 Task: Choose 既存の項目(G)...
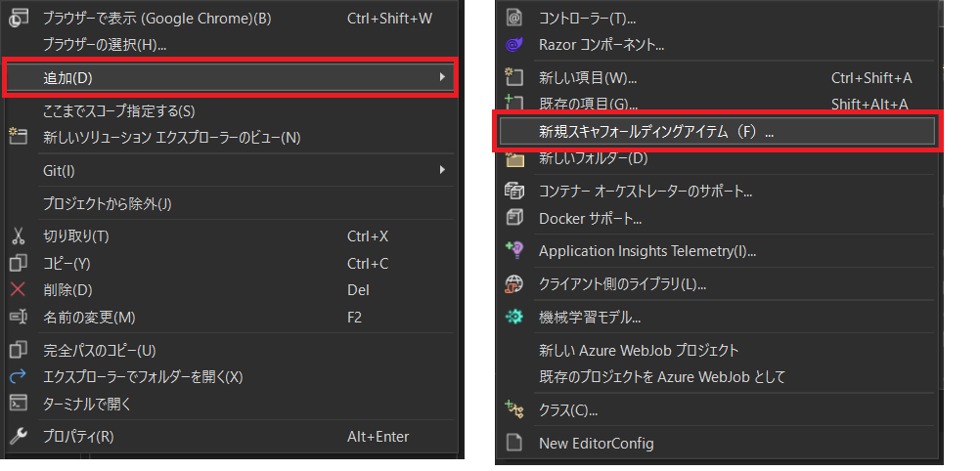[588, 104]
